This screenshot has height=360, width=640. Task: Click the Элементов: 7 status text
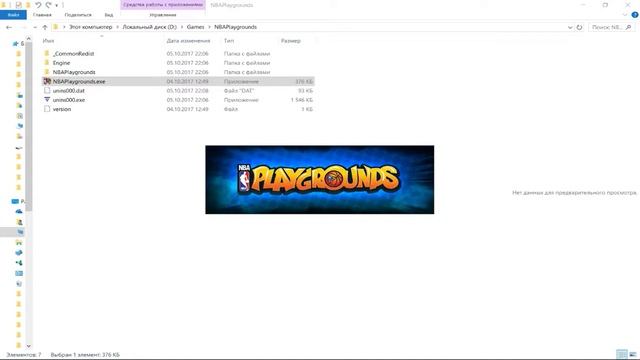pos(23,355)
